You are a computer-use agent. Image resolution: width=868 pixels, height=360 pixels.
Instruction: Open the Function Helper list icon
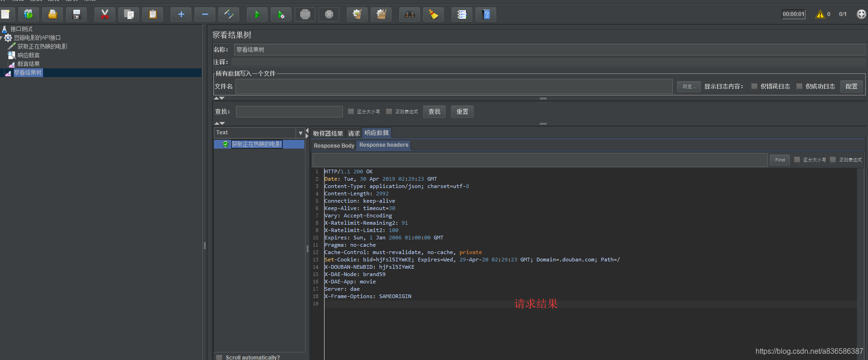point(462,14)
